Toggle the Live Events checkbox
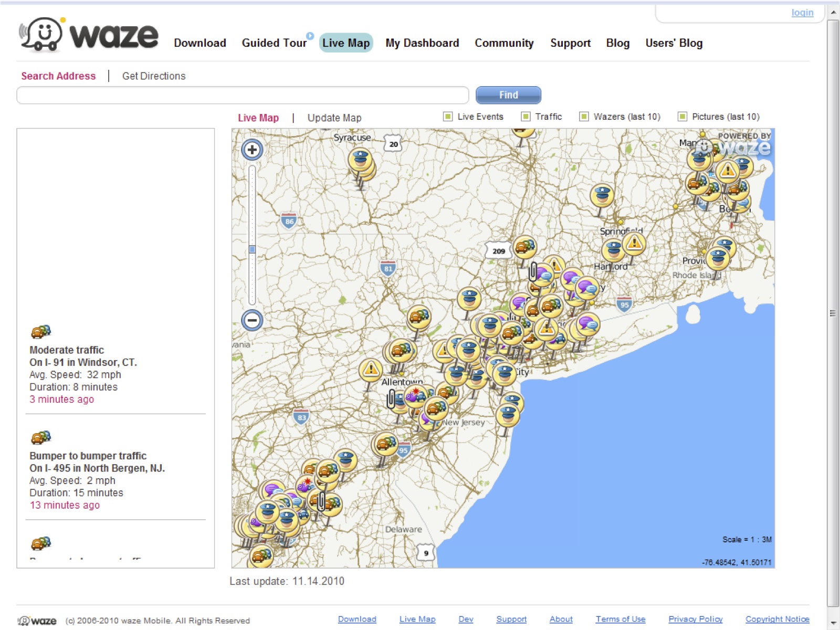The height and width of the screenshot is (630, 840). (x=448, y=117)
